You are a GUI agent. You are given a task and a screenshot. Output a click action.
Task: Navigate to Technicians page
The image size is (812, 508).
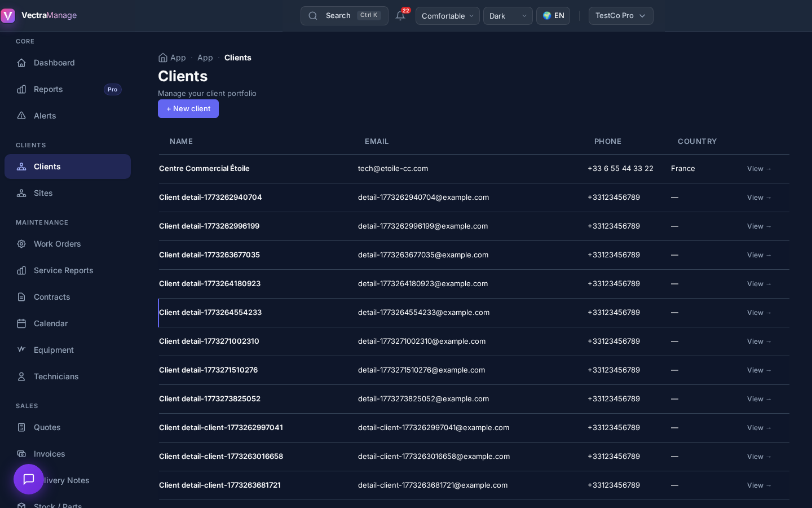(x=68, y=376)
